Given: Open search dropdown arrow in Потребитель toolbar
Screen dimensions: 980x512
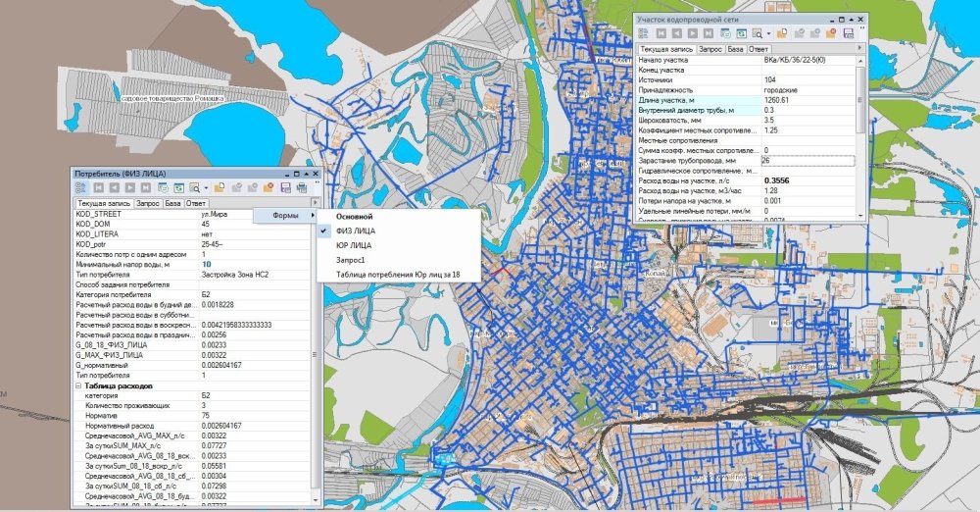Looking at the screenshot, I should click(x=206, y=187).
